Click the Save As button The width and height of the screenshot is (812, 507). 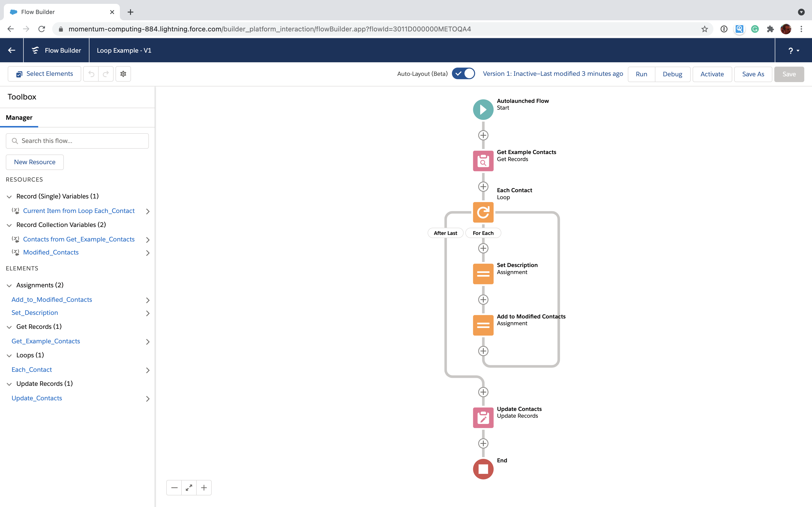753,74
